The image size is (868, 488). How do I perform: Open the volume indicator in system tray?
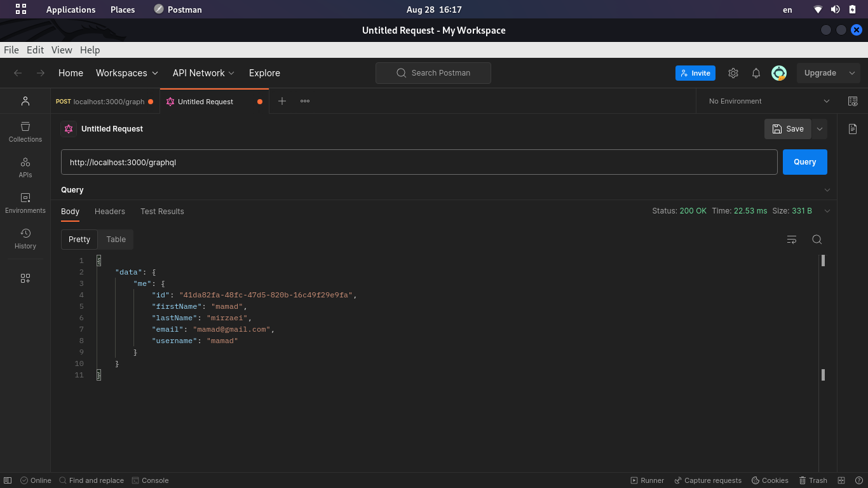(x=835, y=10)
